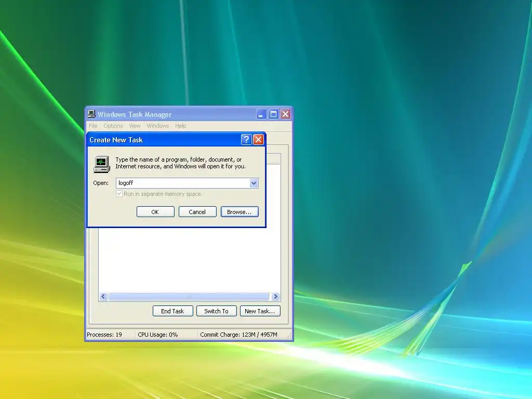Open the File menu in Task Manager

point(93,126)
